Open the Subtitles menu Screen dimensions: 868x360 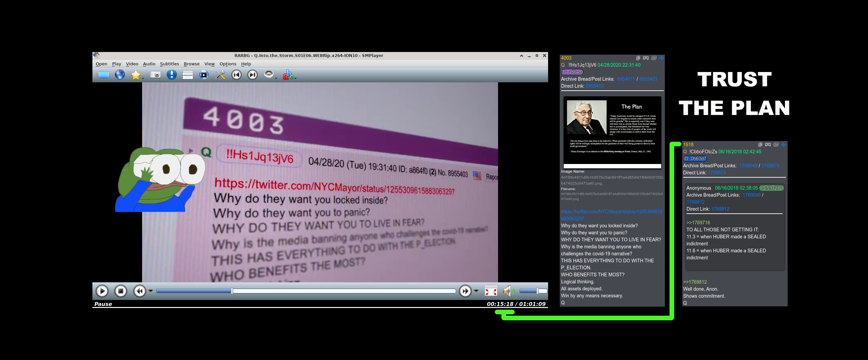(x=169, y=64)
